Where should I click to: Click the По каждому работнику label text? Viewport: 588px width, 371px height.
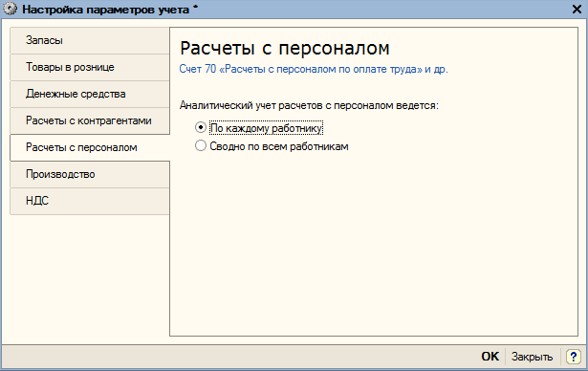point(266,128)
